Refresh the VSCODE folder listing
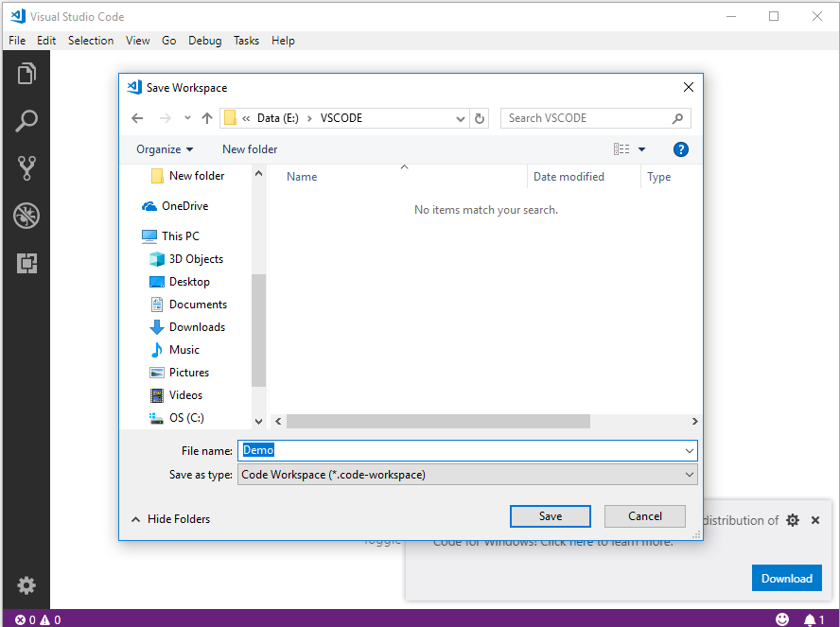Screen dimensions: 840x627 (480, 118)
